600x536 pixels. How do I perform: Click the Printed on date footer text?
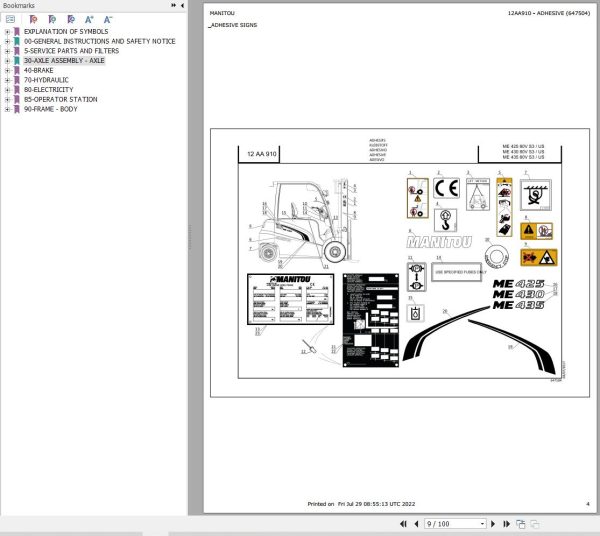tap(361, 504)
